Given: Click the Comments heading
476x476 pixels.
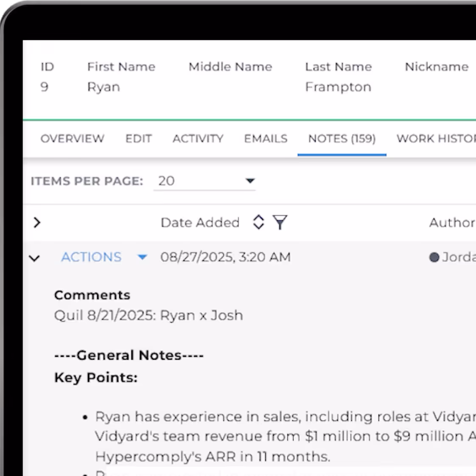Looking at the screenshot, I should click(92, 295).
